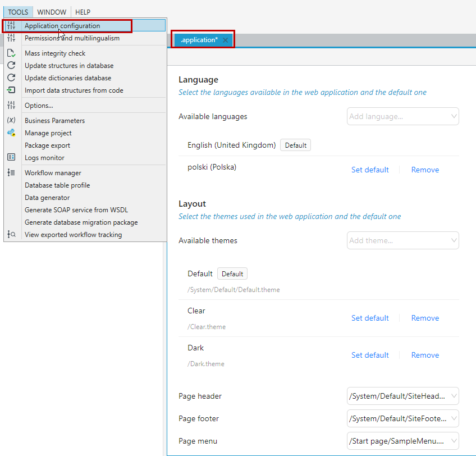This screenshot has width=476, height=456.
Task: Open the Add language dropdown
Action: (x=403, y=116)
